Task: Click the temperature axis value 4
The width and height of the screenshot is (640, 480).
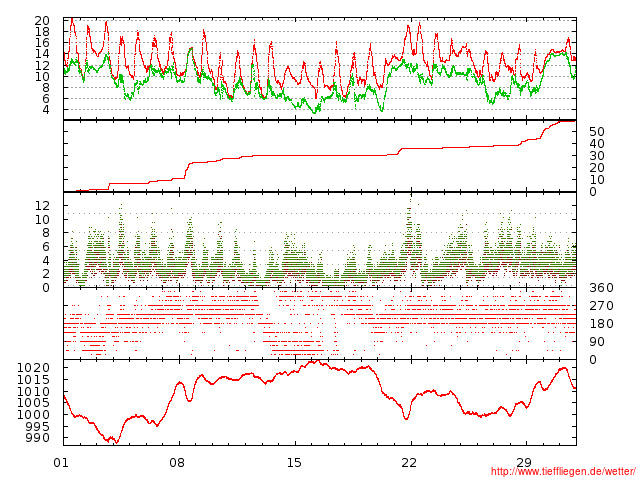Action: point(46,109)
